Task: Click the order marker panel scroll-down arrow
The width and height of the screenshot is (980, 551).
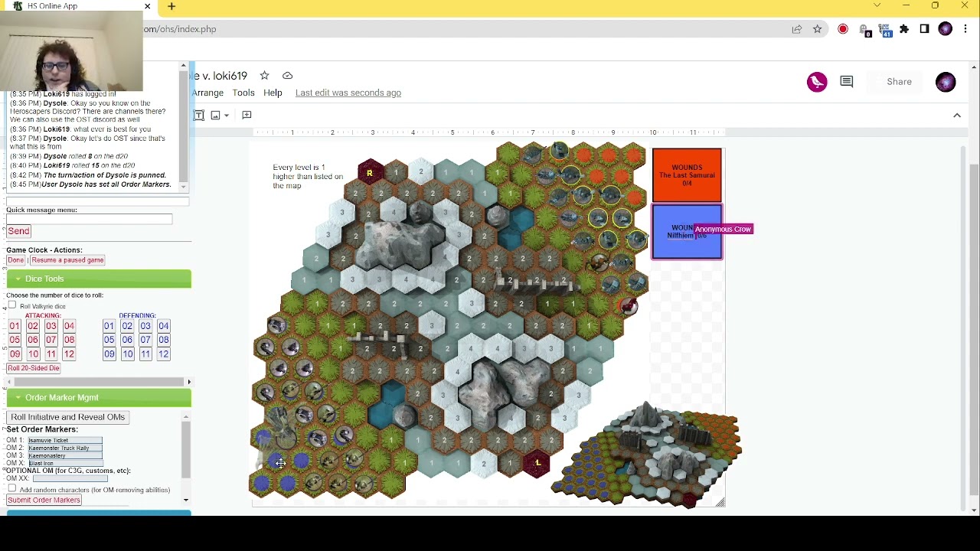Action: click(185, 500)
